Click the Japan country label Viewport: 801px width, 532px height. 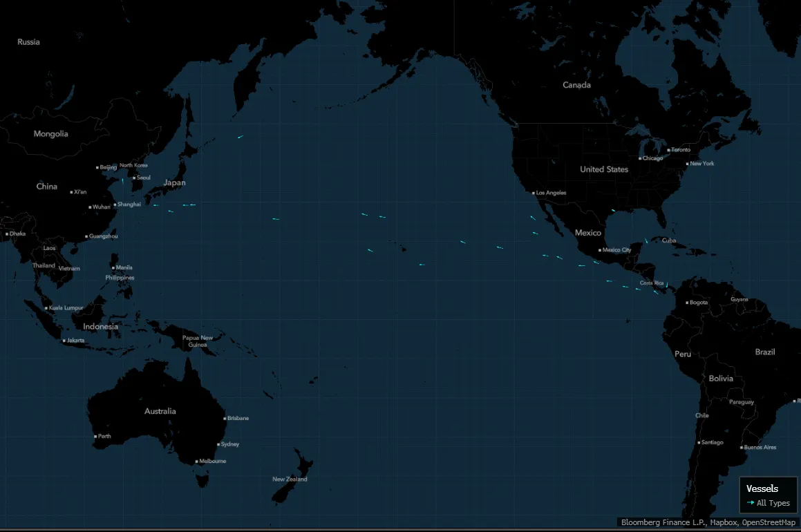click(x=174, y=183)
